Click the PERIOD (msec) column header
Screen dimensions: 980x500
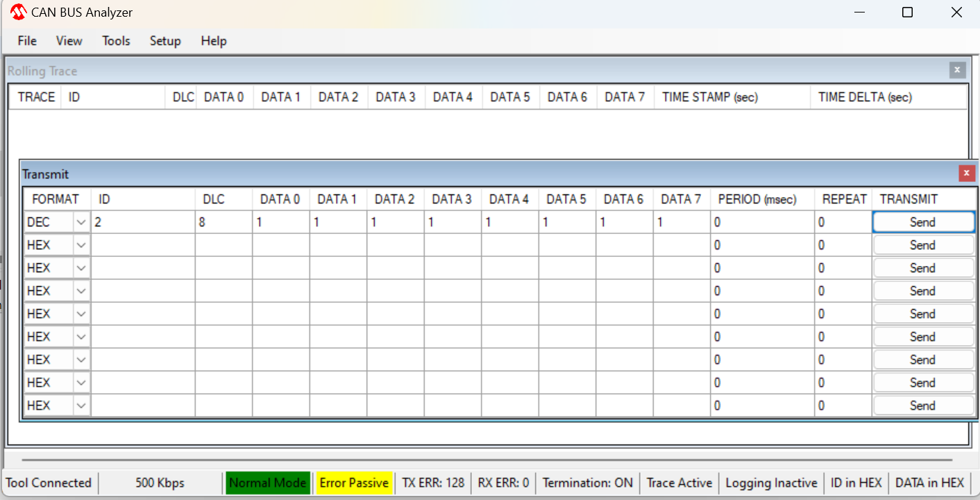tap(763, 199)
